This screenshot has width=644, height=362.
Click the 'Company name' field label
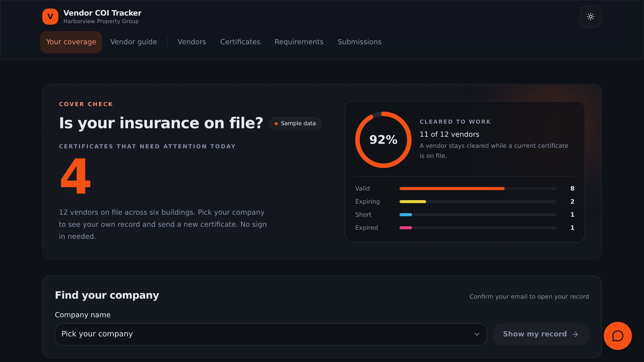point(83,315)
